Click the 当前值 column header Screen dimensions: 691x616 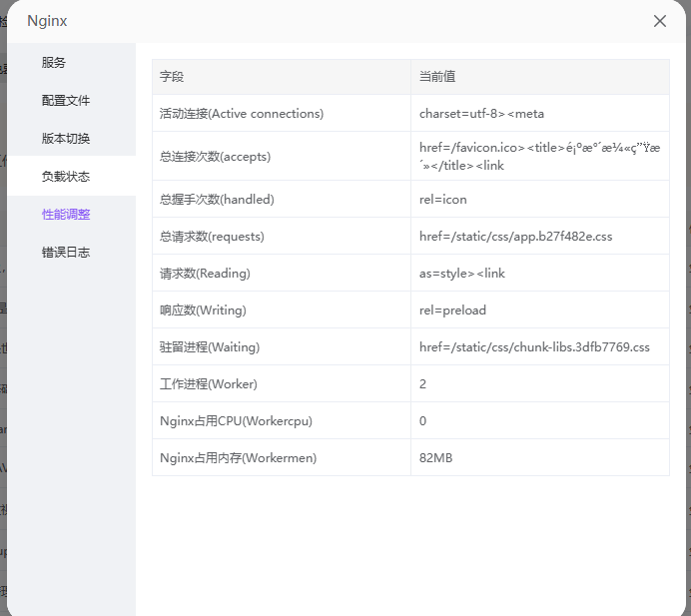tap(540, 77)
